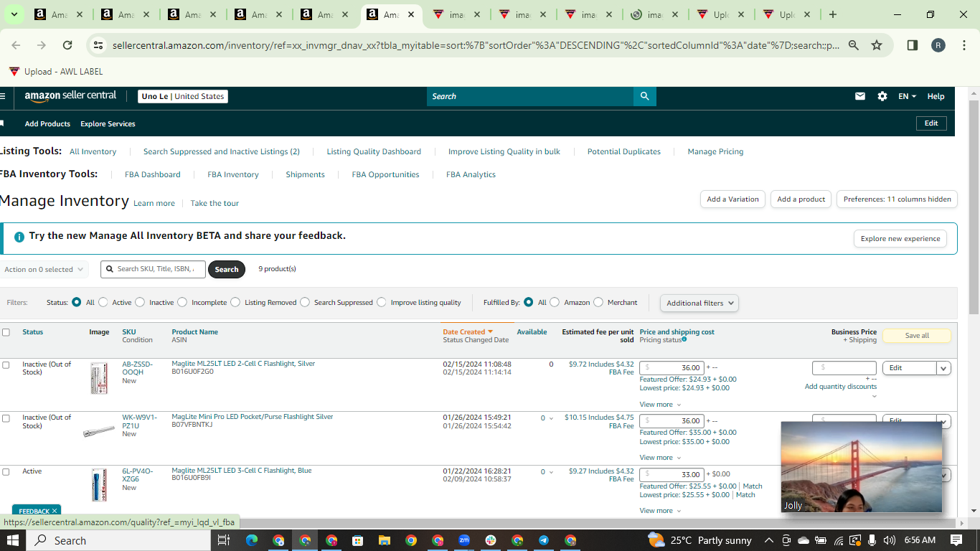Tick checkbox for MagLite Mini Pro row
Screen dimensions: 980x551
coord(6,418)
